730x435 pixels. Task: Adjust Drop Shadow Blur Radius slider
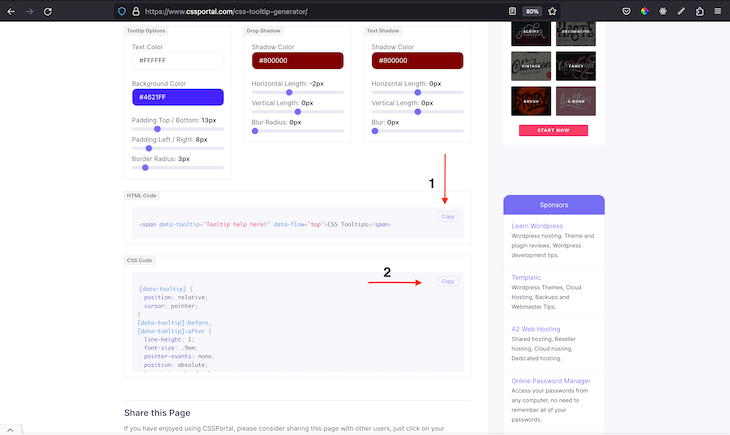[297, 131]
